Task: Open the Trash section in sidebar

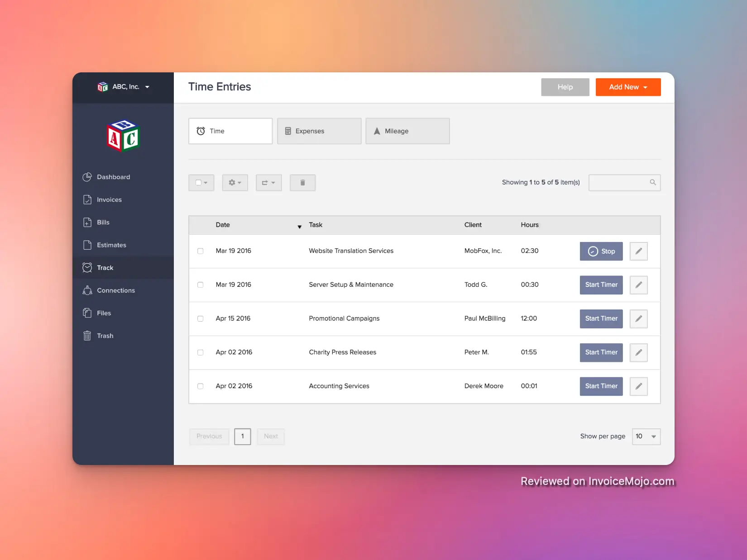Action: pos(105,336)
